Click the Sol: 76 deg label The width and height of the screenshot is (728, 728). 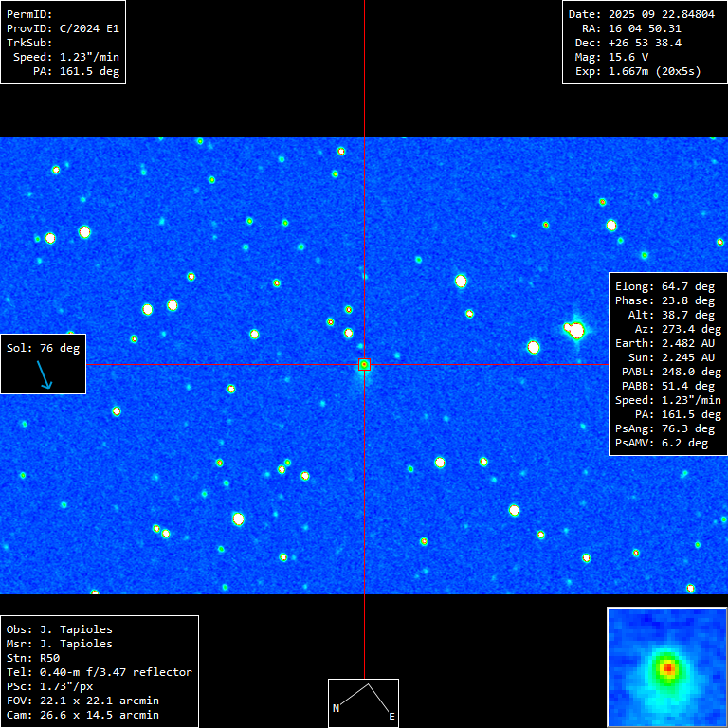click(44, 348)
